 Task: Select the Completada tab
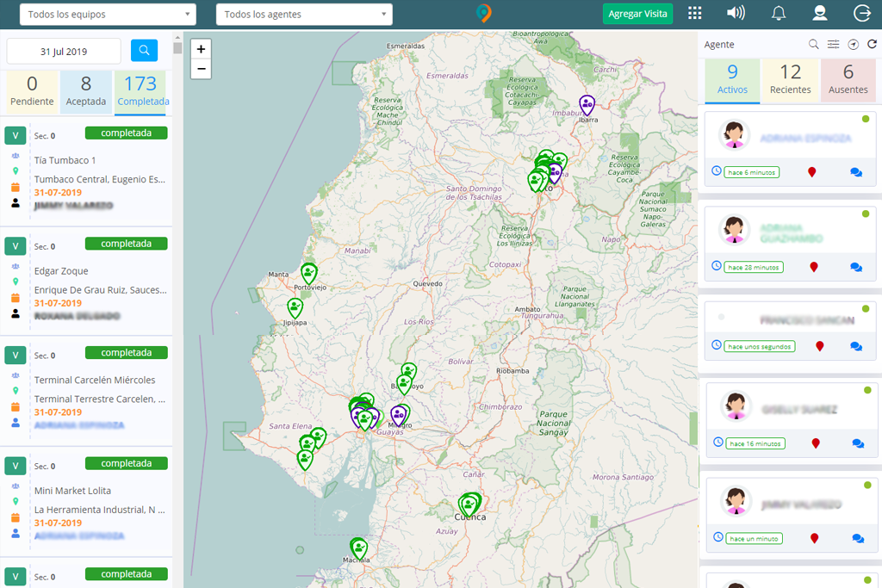tap(140, 93)
